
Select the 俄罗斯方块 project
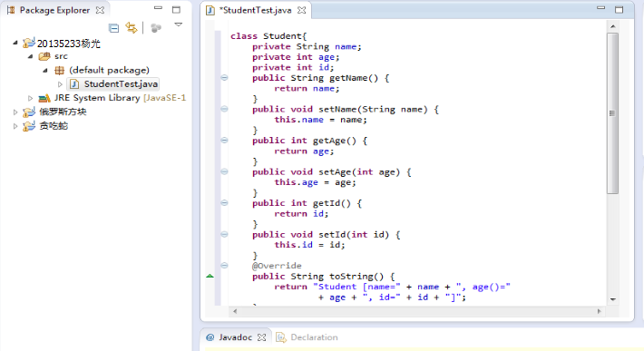(63, 112)
